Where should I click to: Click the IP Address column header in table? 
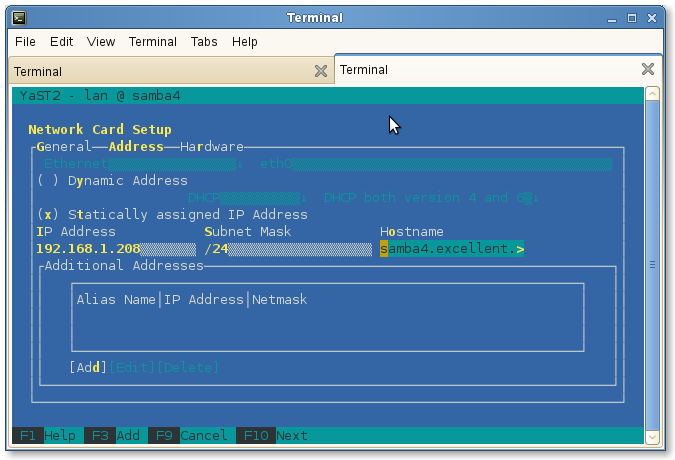204,299
